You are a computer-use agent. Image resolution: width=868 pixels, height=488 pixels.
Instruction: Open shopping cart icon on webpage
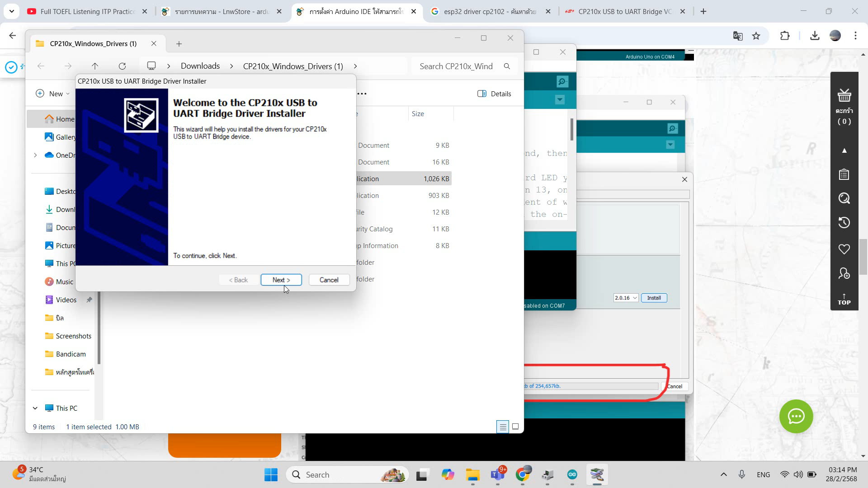(844, 95)
